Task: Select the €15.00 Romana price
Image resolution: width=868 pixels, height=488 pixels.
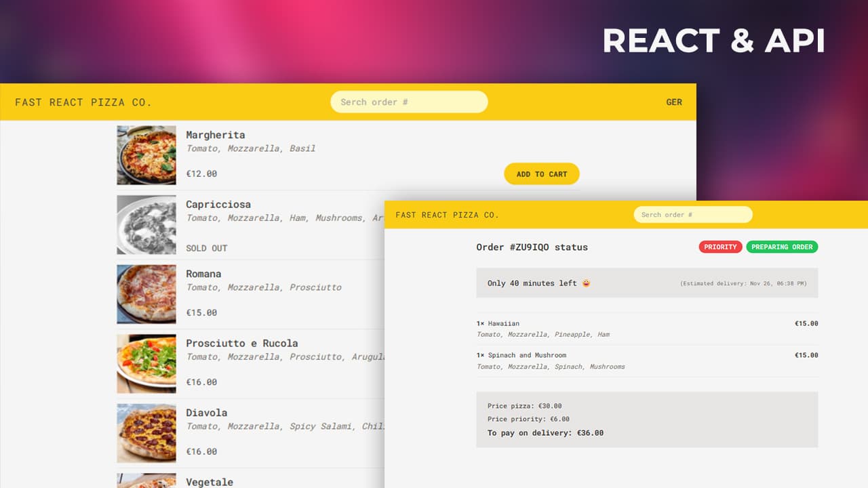Action: pos(201,312)
